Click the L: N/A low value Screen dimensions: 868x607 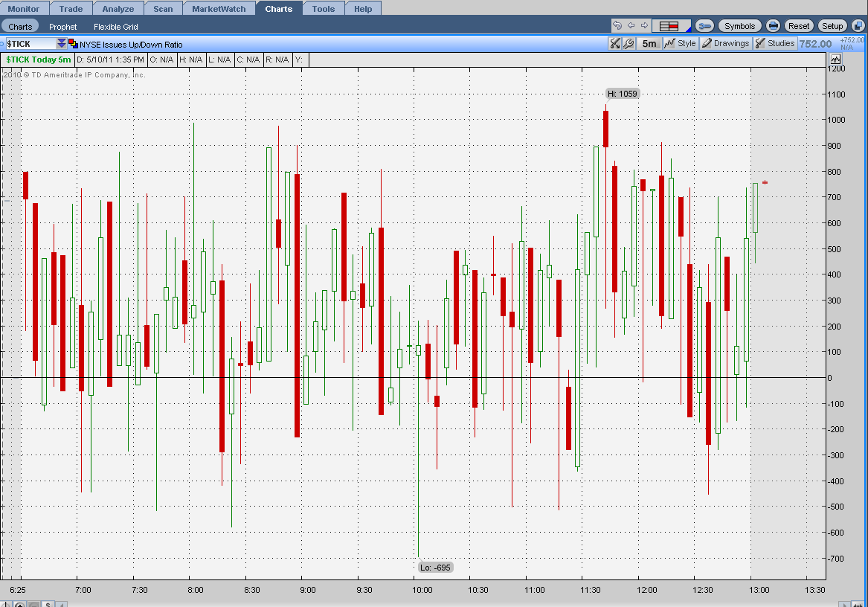219,60
